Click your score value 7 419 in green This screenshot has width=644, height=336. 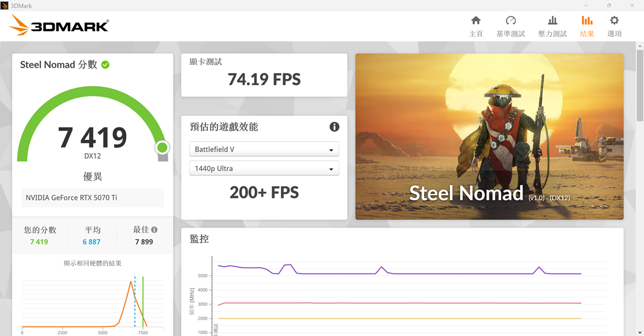click(x=39, y=242)
